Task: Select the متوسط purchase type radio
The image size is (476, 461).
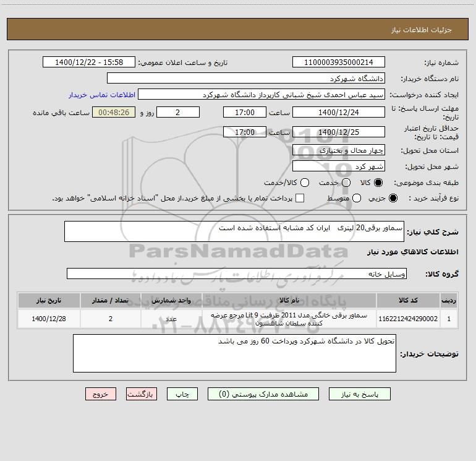Action: click(x=357, y=198)
